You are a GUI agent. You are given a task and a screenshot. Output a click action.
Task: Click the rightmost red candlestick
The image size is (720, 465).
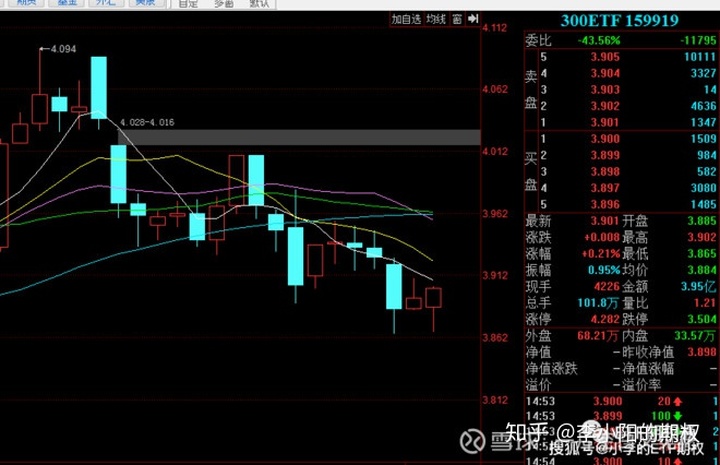click(433, 297)
